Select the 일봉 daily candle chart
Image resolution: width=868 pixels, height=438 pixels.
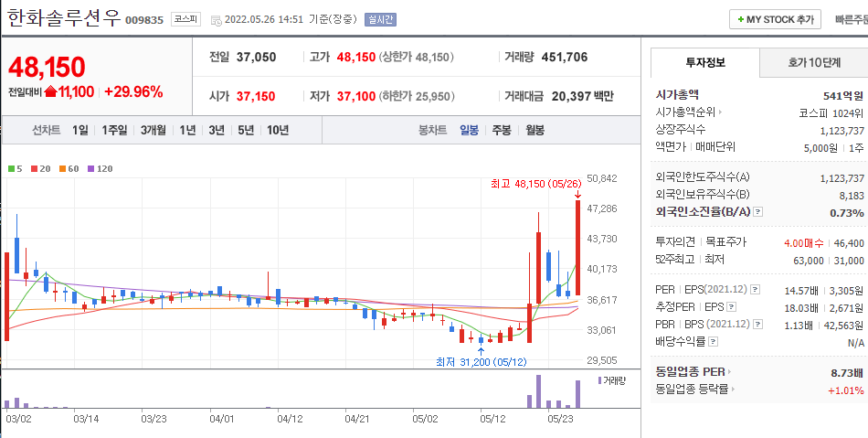coord(469,131)
